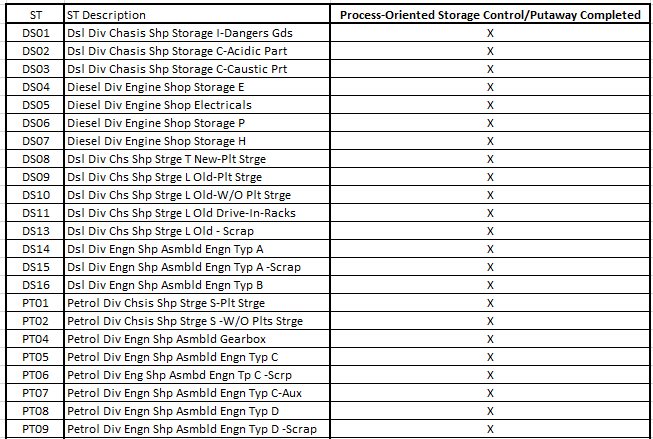Select the DS08 storage type cell
The width and height of the screenshot is (653, 439).
(35, 159)
